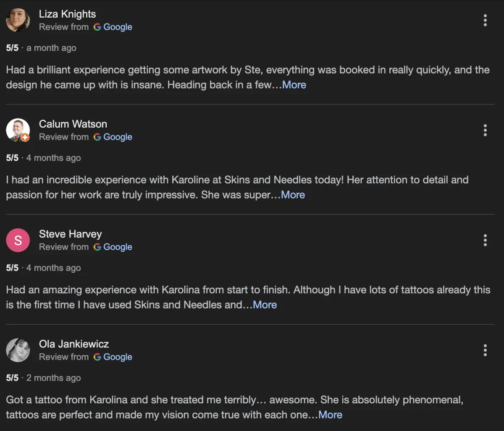This screenshot has height=431, width=504.
Task: Expand Liza Knights review with More
Action: point(294,85)
